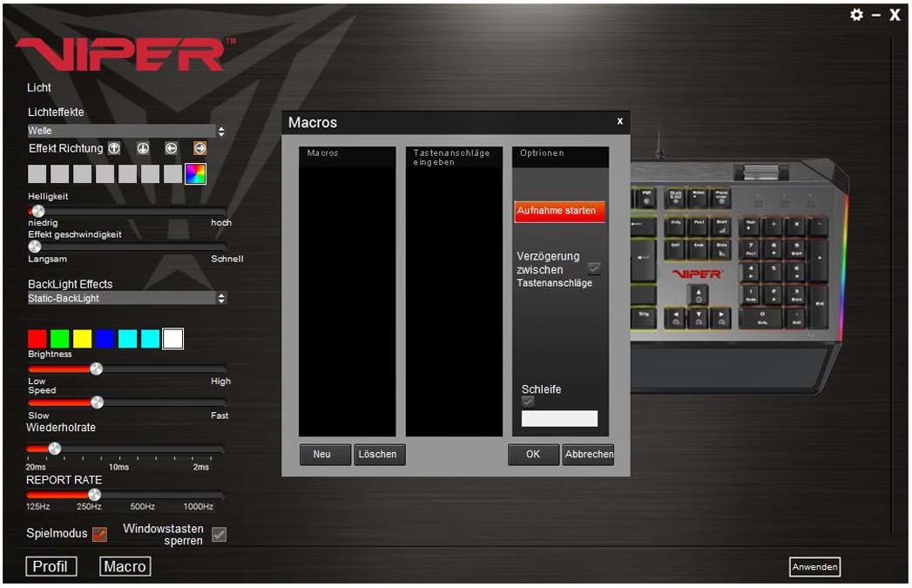Screen dimensions: 912x588
Task: Click the red Aufnahme starten button
Action: click(559, 211)
